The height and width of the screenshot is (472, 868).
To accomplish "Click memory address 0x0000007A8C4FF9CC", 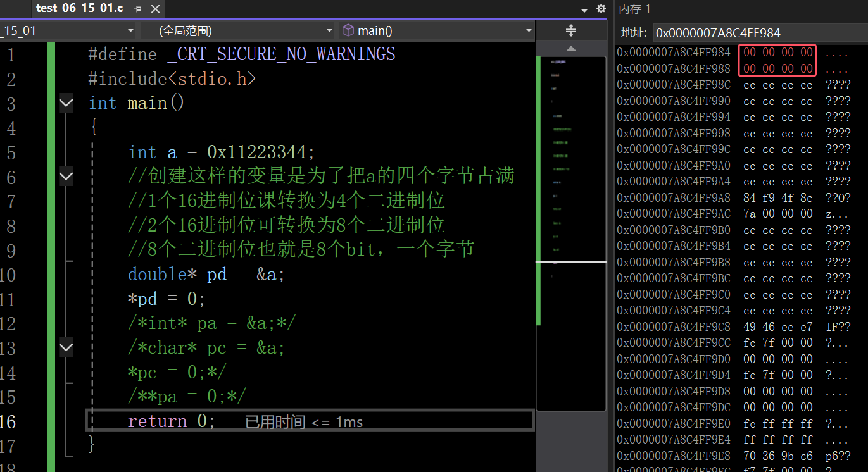I will tap(674, 343).
